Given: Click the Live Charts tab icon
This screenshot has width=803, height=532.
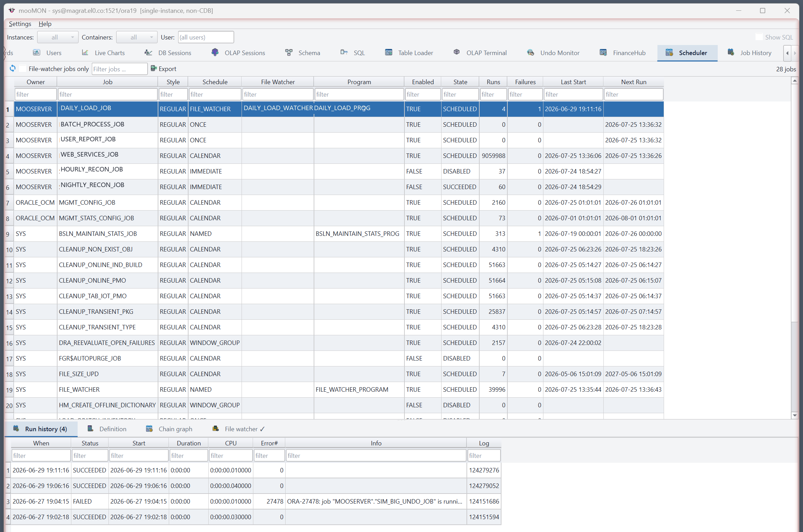Looking at the screenshot, I should pos(85,53).
